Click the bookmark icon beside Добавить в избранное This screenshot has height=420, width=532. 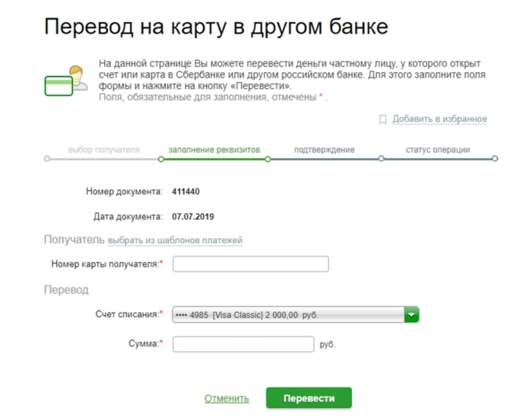pos(383,119)
